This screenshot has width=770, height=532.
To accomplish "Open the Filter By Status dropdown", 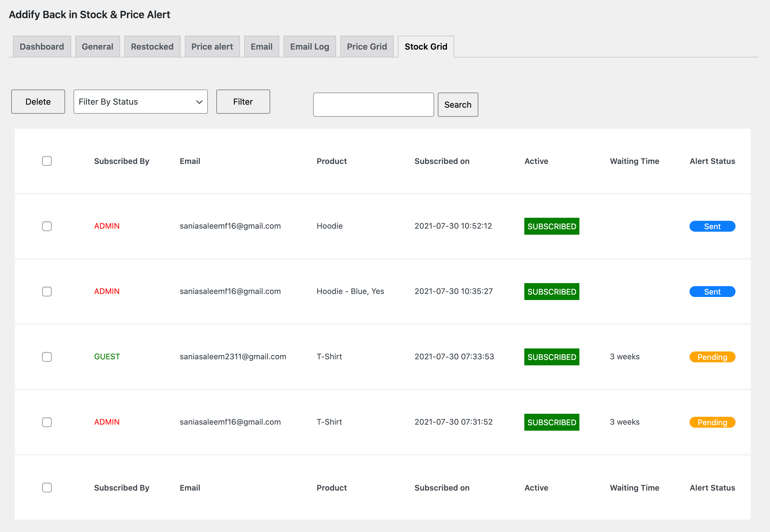I will click(x=140, y=102).
